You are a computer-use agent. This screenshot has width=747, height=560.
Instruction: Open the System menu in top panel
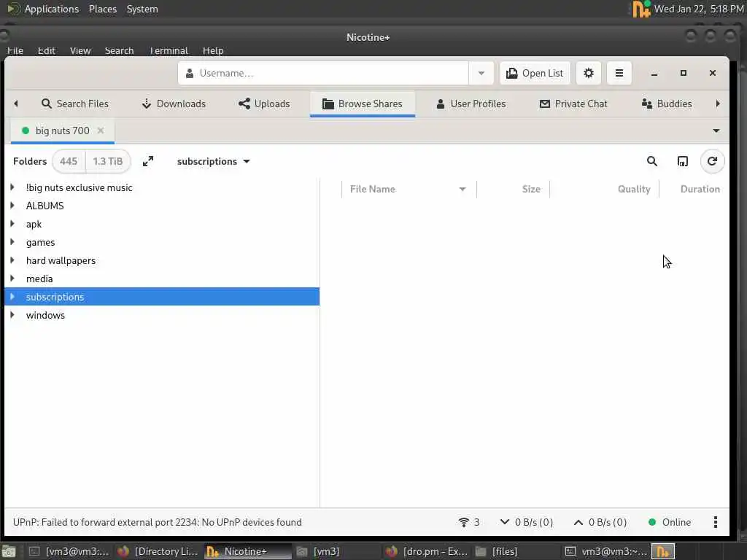click(142, 9)
